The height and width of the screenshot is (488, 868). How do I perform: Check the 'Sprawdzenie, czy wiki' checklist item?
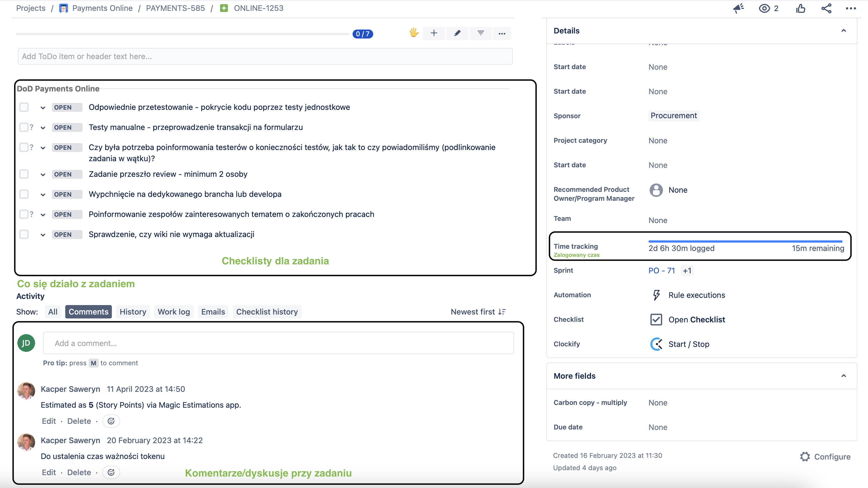(x=24, y=235)
